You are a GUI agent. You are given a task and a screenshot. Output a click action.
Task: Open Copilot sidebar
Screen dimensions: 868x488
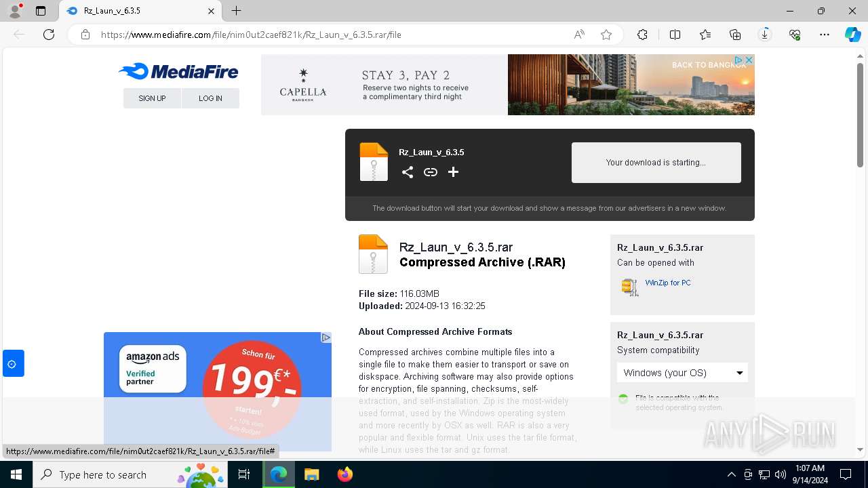coord(852,35)
